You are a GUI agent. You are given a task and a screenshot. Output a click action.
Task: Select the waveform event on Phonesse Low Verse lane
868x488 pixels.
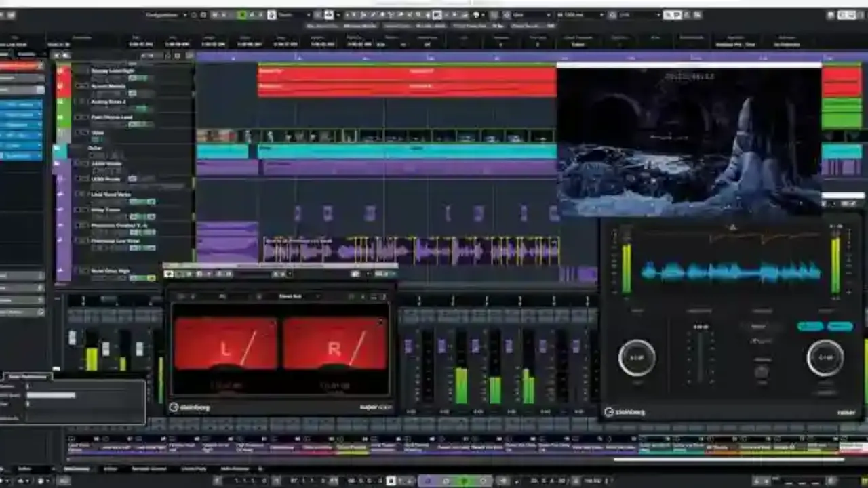(x=411, y=251)
